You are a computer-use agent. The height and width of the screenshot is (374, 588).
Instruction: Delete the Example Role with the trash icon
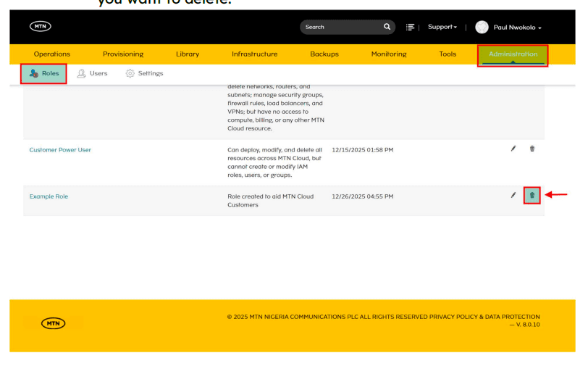532,195
